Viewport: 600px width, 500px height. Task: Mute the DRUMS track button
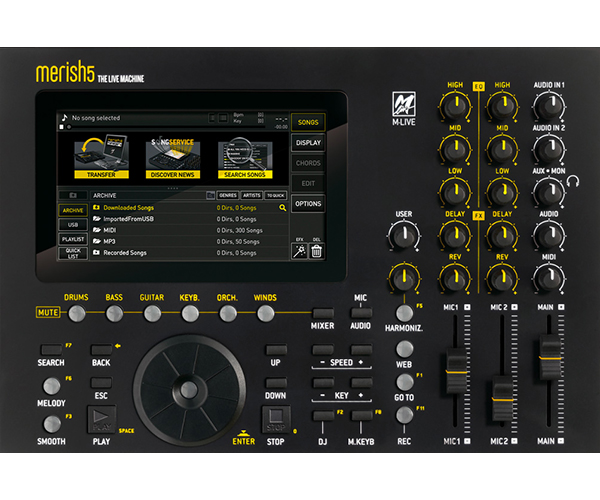(x=77, y=314)
